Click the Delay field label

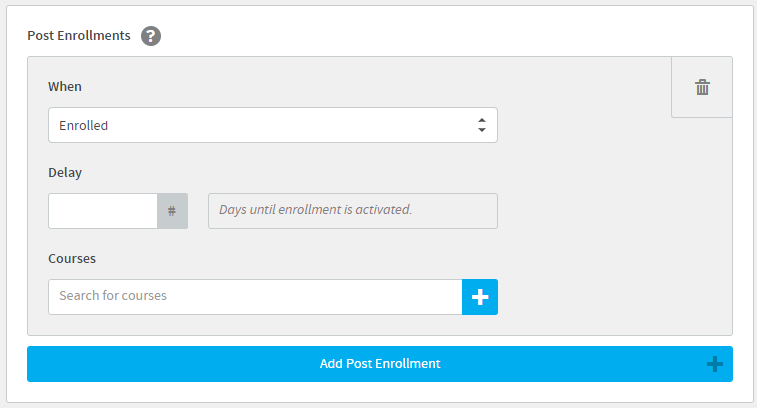tap(65, 173)
